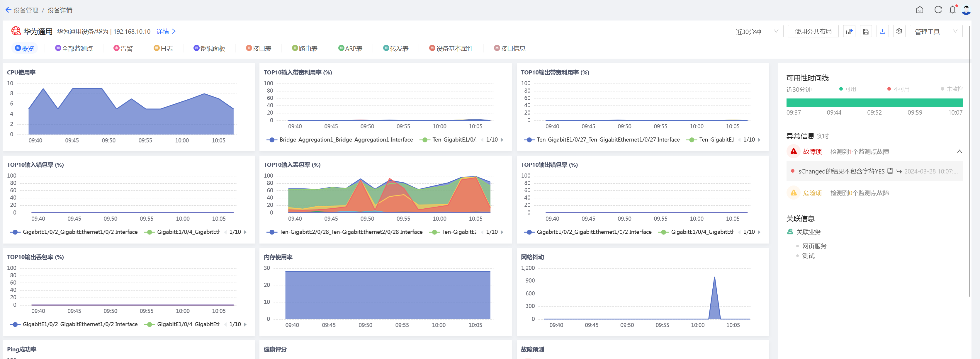Open the 路由表 tab
The width and height of the screenshot is (980, 359).
pos(305,48)
